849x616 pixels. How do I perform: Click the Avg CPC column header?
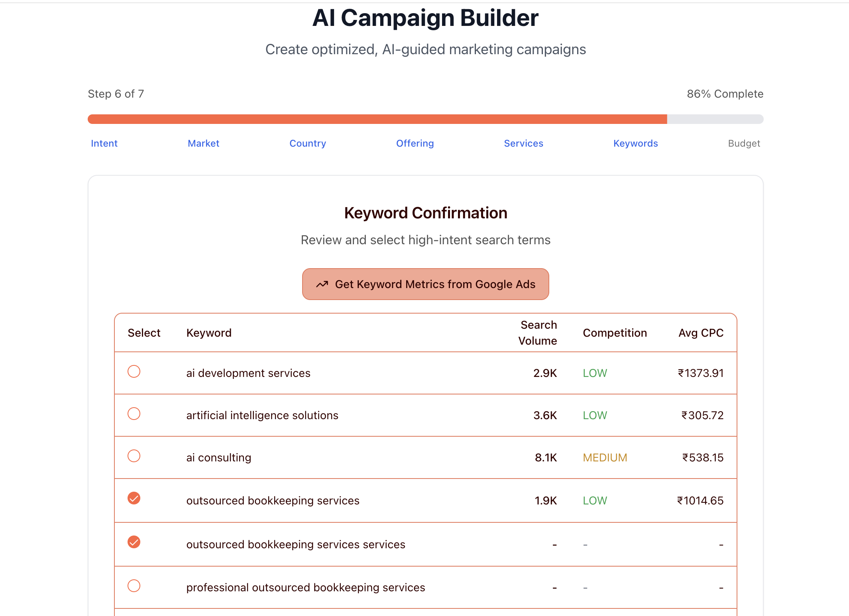[701, 333]
